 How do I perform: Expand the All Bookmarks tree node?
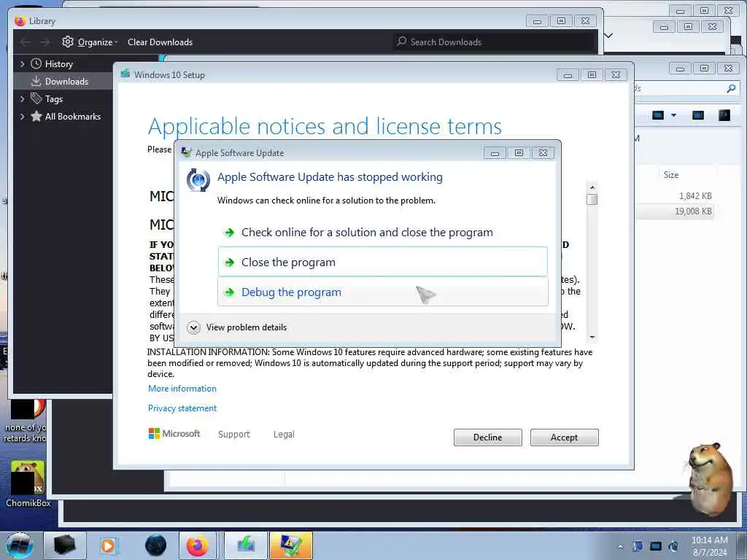point(22,116)
